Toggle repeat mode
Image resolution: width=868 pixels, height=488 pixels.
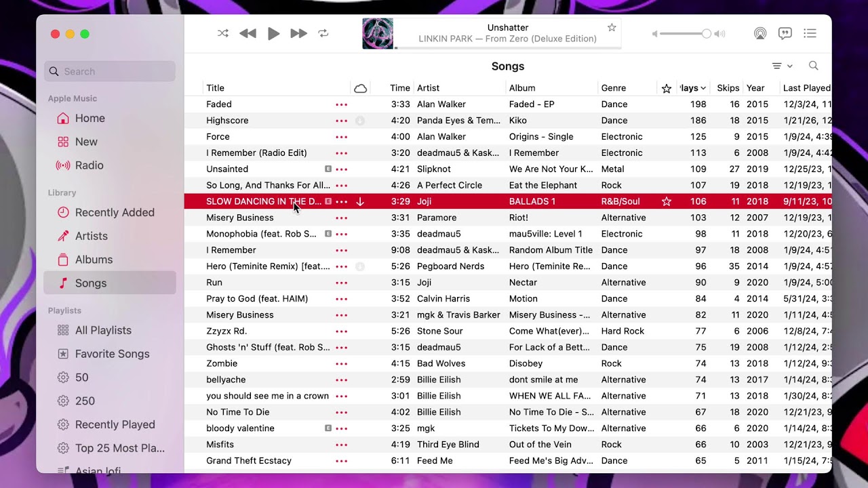tap(323, 33)
